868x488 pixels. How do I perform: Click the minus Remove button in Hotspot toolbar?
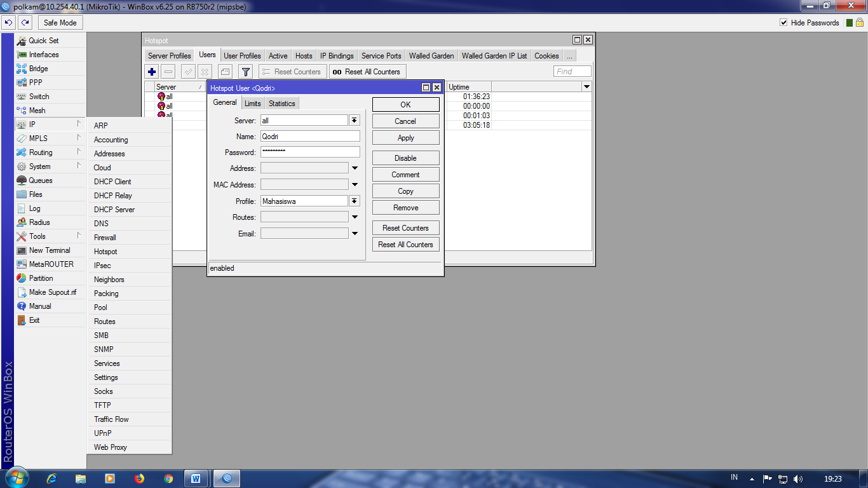168,72
